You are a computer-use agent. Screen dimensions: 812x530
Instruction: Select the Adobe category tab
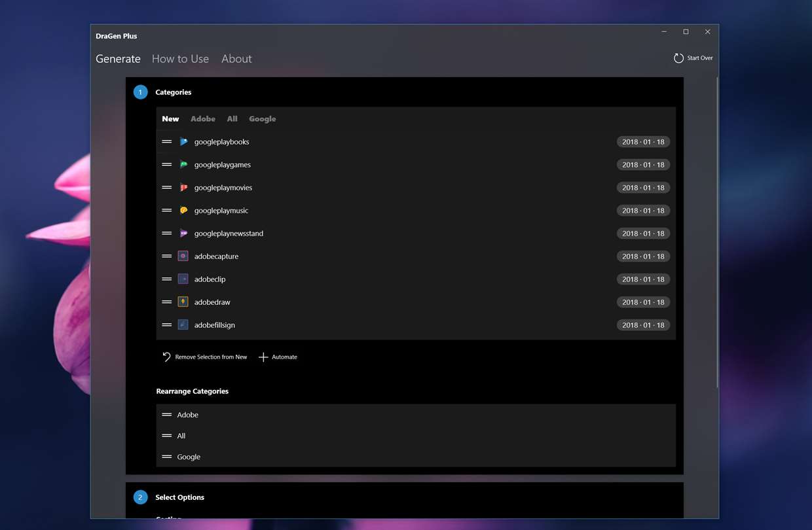[203, 119]
